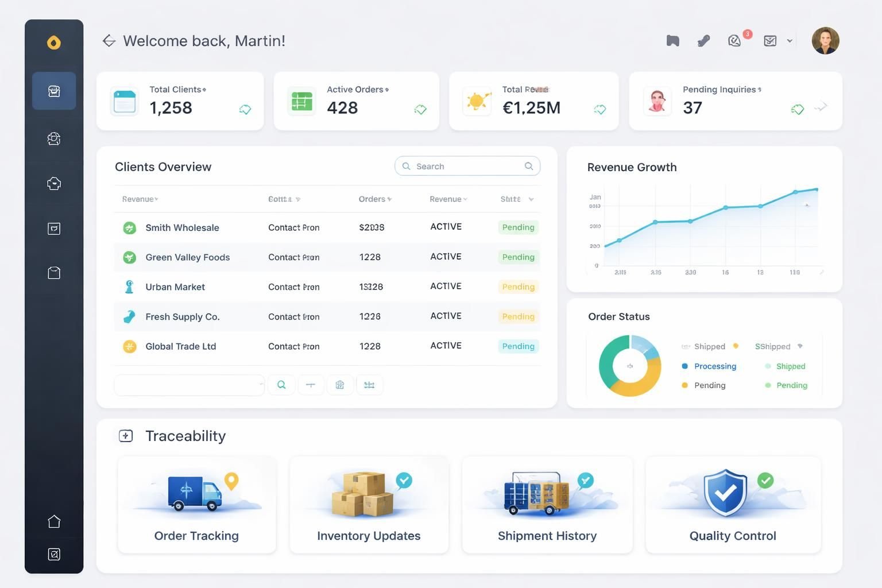882x588 pixels.
Task: Click the orange logo in sidebar
Action: tap(54, 42)
